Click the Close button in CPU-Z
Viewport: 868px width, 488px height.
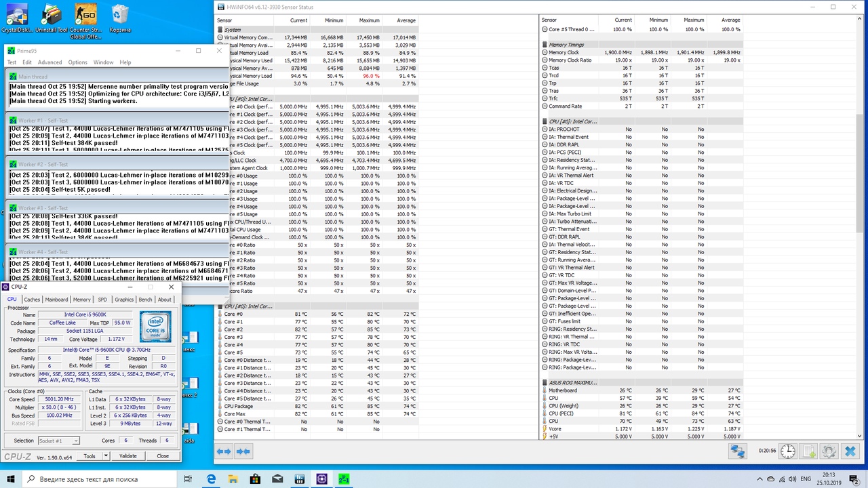[x=163, y=456]
